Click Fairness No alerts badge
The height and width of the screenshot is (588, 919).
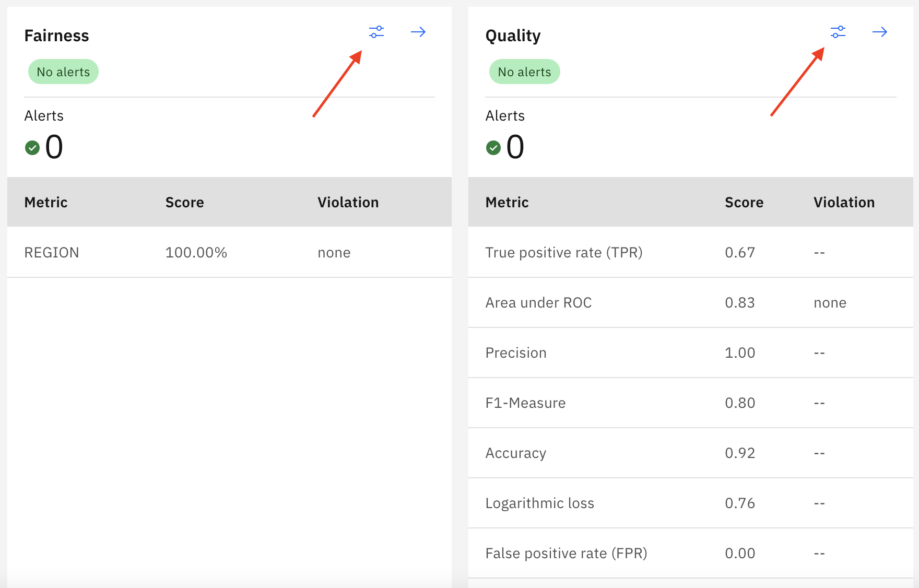tap(63, 72)
